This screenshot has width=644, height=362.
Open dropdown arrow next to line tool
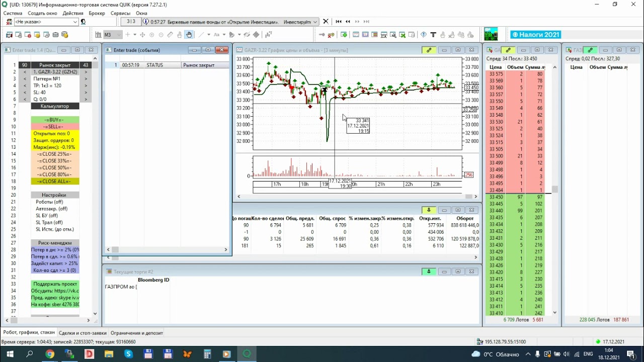(x=208, y=35)
